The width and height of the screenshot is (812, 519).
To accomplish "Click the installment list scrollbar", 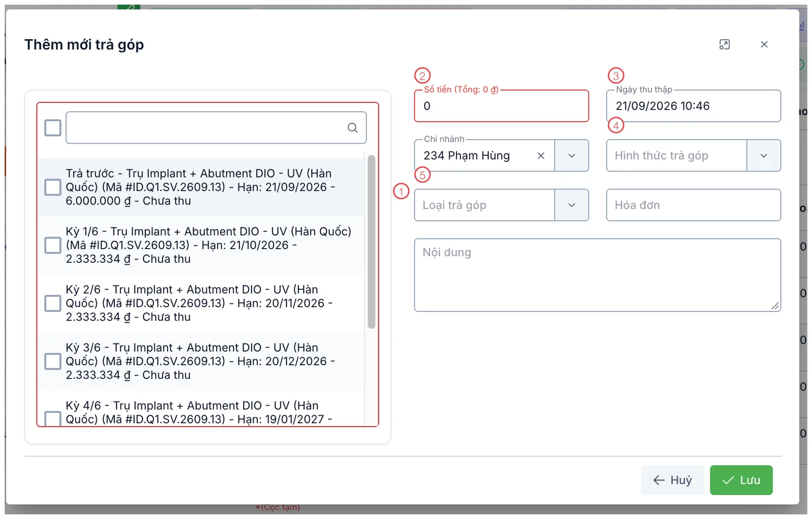I will coord(371,242).
